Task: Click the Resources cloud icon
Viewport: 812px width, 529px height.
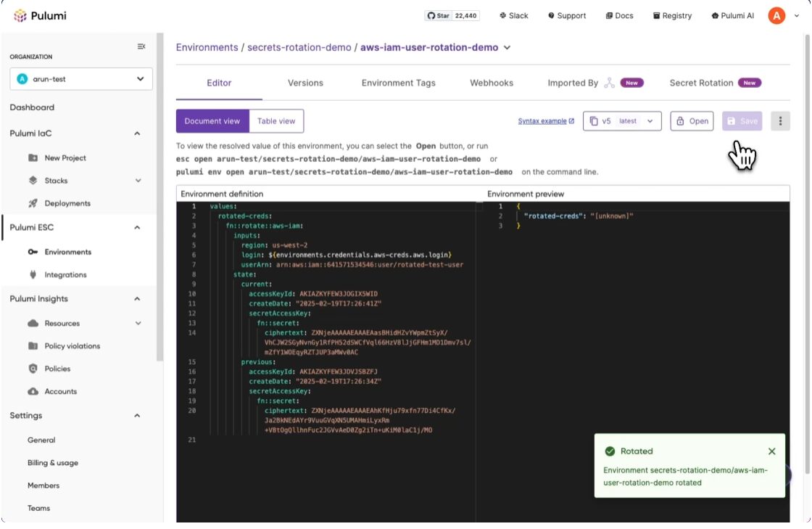Action: (33, 324)
